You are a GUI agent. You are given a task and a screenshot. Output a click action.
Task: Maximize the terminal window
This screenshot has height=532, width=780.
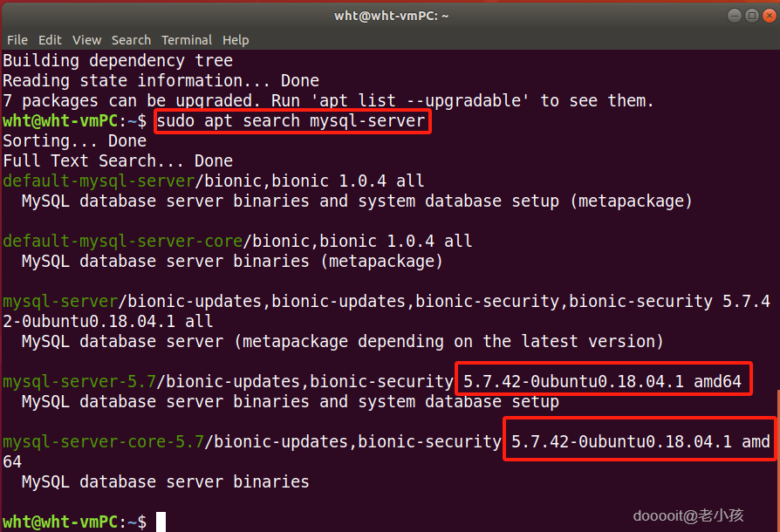pyautogui.click(x=751, y=16)
